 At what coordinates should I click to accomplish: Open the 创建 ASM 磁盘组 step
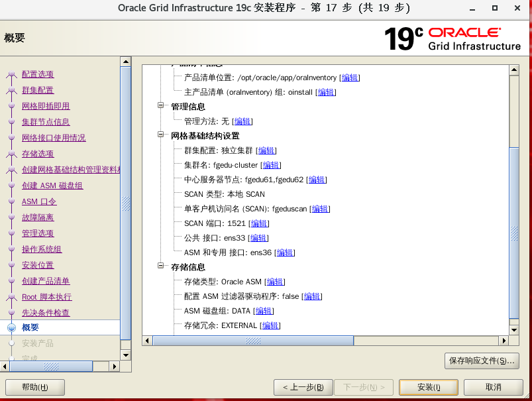point(52,186)
